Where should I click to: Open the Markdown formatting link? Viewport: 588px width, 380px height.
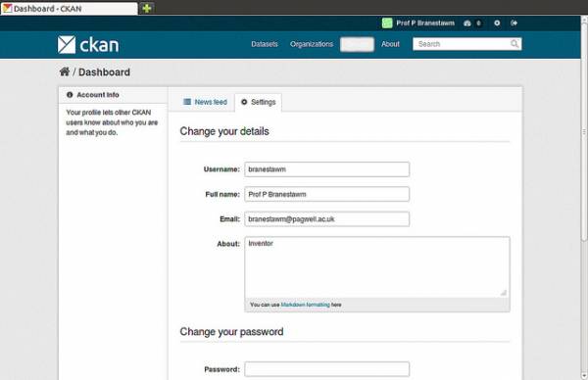tap(305, 305)
